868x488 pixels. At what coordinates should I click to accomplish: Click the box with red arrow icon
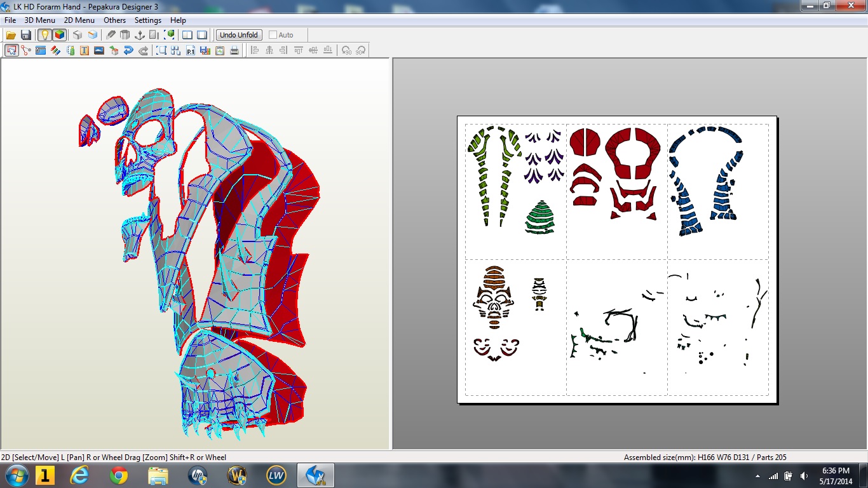(x=114, y=50)
